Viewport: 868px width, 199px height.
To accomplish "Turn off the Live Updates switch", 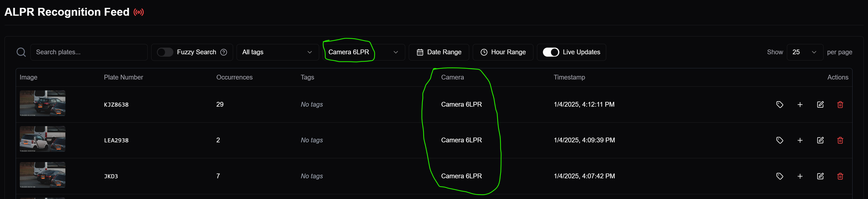I will 551,52.
